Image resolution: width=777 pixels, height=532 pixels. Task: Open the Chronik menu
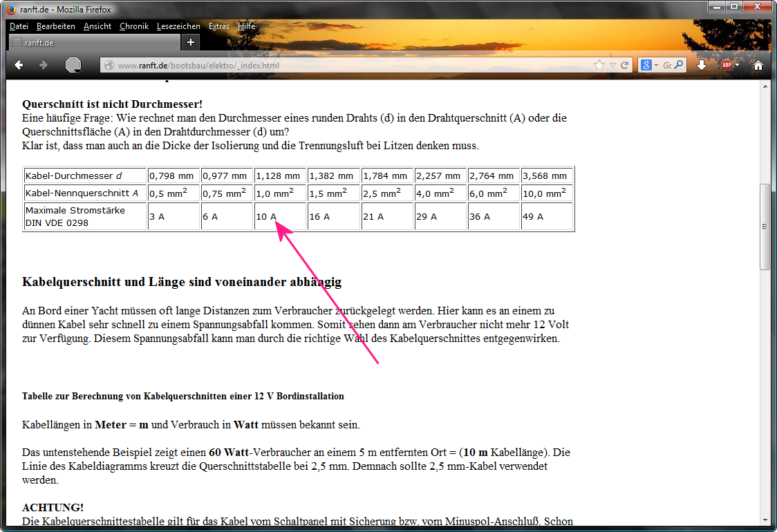[x=133, y=26]
